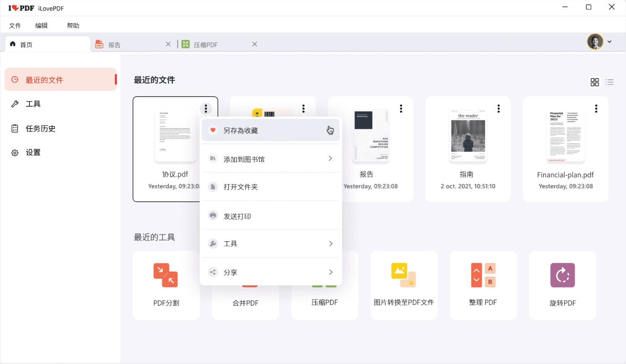Expand the user account avatar dropdown
Image resolution: width=626 pixels, height=364 pixels.
[x=609, y=42]
